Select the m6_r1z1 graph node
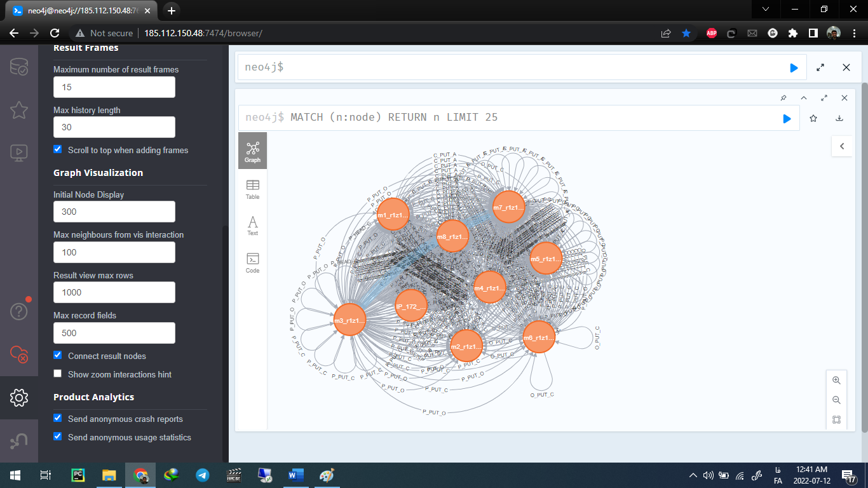The image size is (868, 488). (x=539, y=337)
